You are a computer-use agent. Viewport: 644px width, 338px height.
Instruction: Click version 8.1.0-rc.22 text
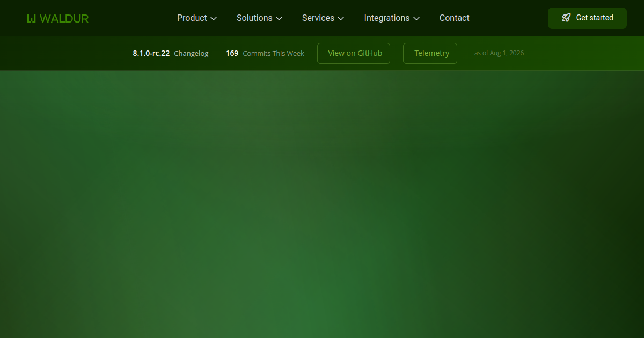coord(151,53)
